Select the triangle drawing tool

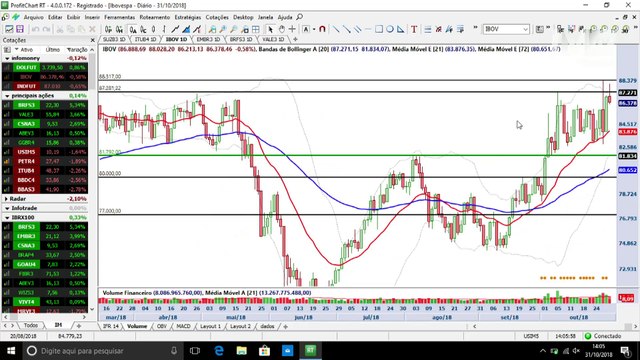[x=401, y=29]
